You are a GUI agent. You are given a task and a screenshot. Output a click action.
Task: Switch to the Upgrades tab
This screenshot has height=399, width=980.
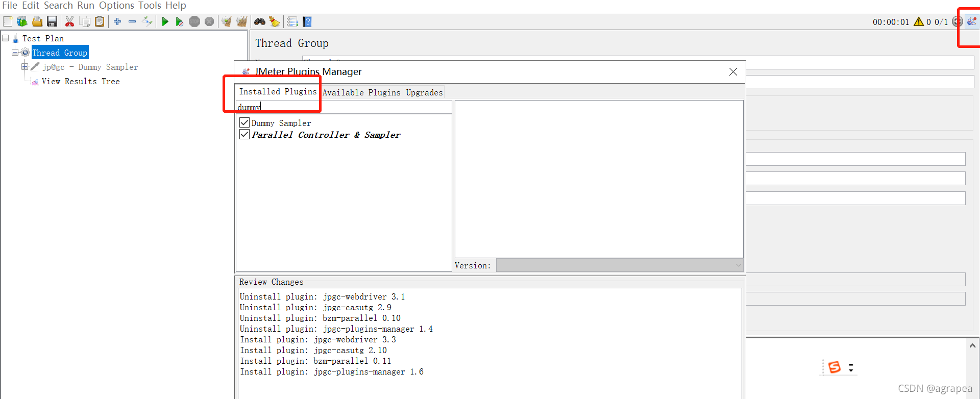(424, 92)
